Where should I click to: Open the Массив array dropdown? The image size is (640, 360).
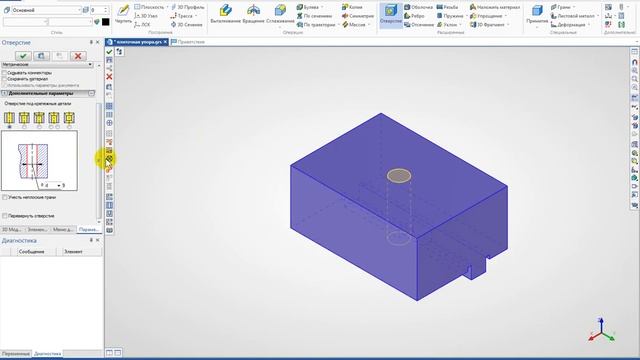[369, 25]
